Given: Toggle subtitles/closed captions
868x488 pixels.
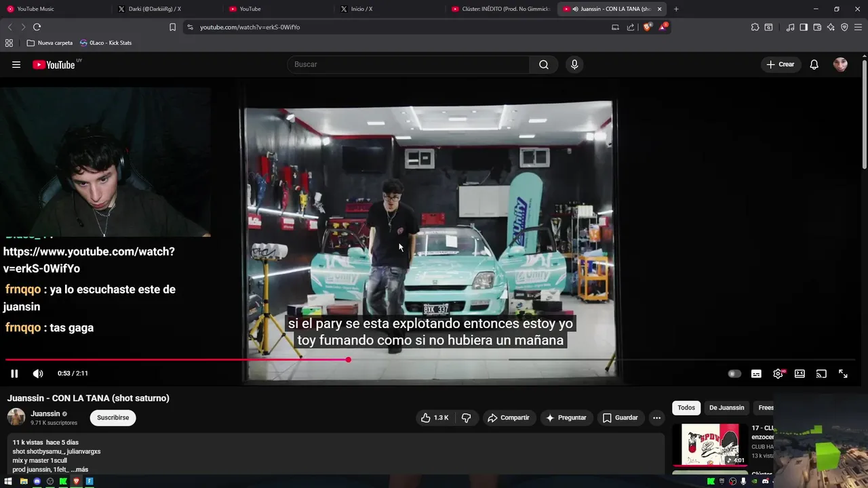Looking at the screenshot, I should point(756,373).
